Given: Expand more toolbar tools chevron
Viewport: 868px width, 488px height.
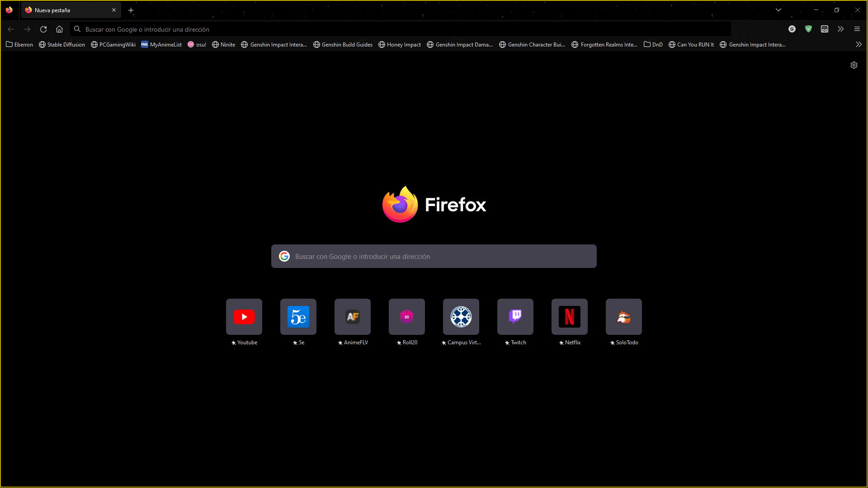Looking at the screenshot, I should coord(840,29).
